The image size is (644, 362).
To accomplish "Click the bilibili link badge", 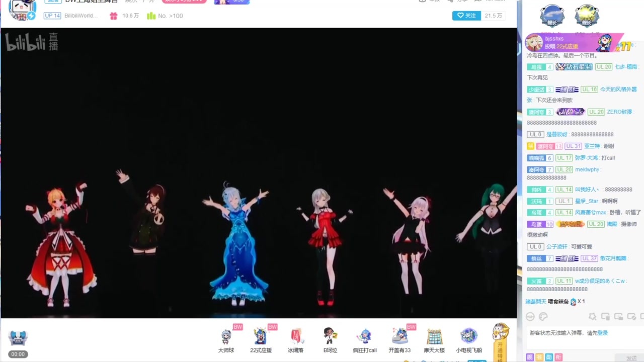I will coord(571,112).
